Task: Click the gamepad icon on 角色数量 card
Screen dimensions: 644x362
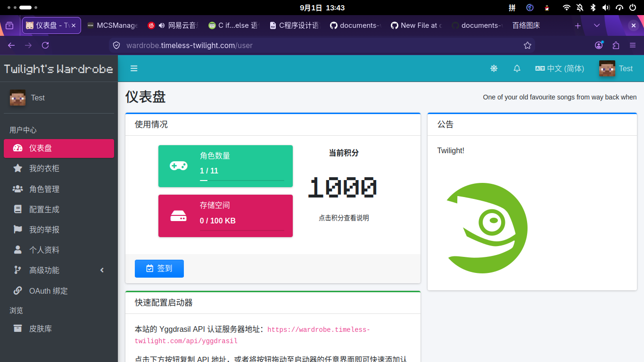Action: click(x=179, y=166)
